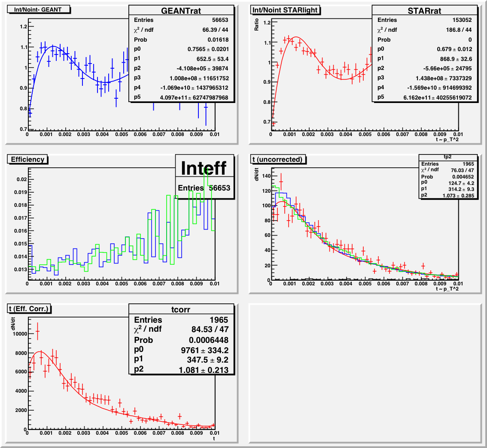Select the tcorr stats box header
Screen dimensions: 487x448
point(181,310)
